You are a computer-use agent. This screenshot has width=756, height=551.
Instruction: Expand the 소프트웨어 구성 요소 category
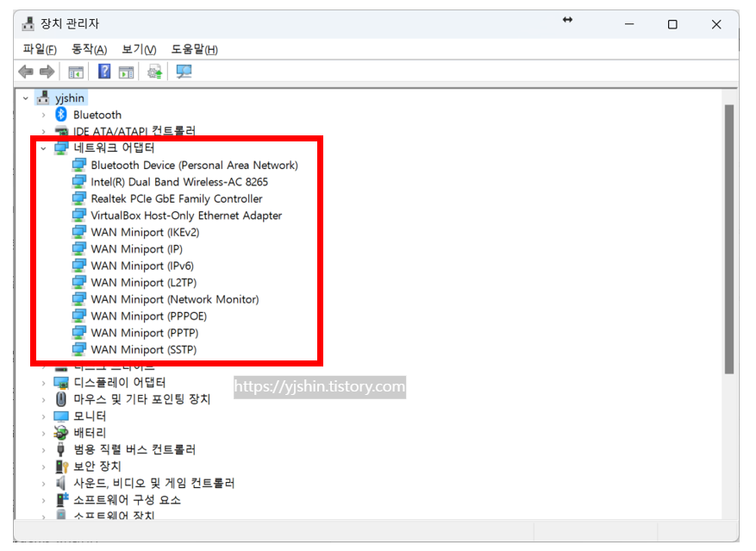pos(43,500)
